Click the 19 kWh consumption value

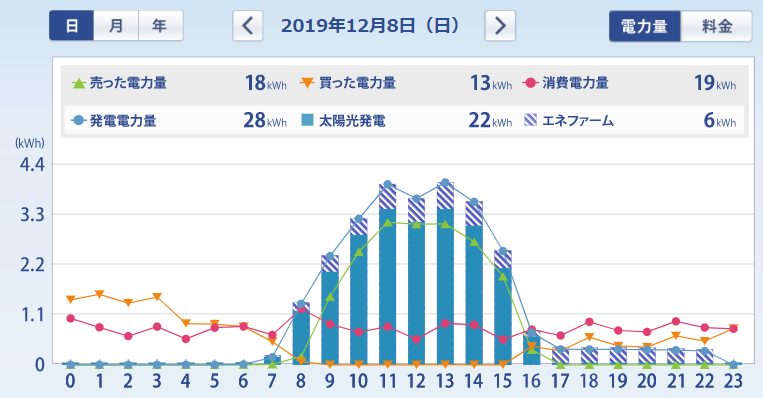click(715, 83)
